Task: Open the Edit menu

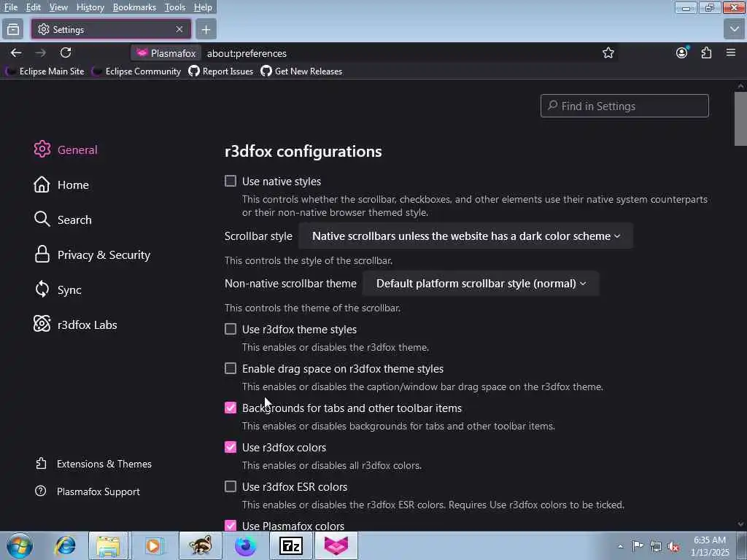Action: [x=33, y=7]
